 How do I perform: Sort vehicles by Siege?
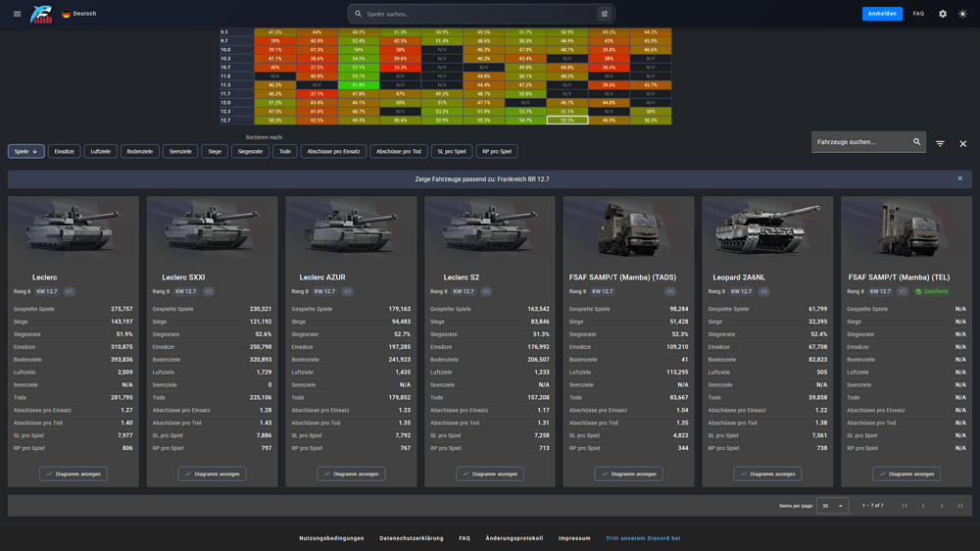215,151
